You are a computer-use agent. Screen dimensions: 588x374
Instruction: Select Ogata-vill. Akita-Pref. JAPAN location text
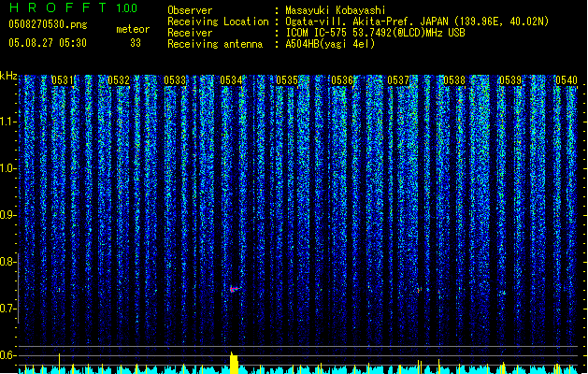click(x=417, y=22)
